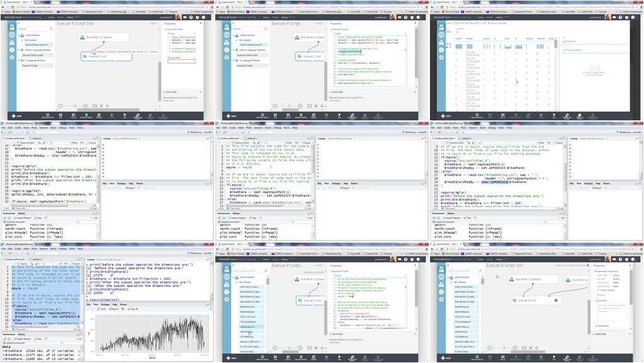Viewport: 644px width, 363px height.
Task: Click red error icon on failed Execute R Script
Action: [556, 301]
